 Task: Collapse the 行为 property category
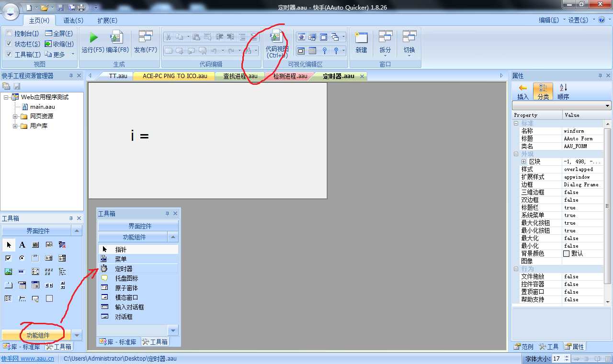click(x=516, y=269)
